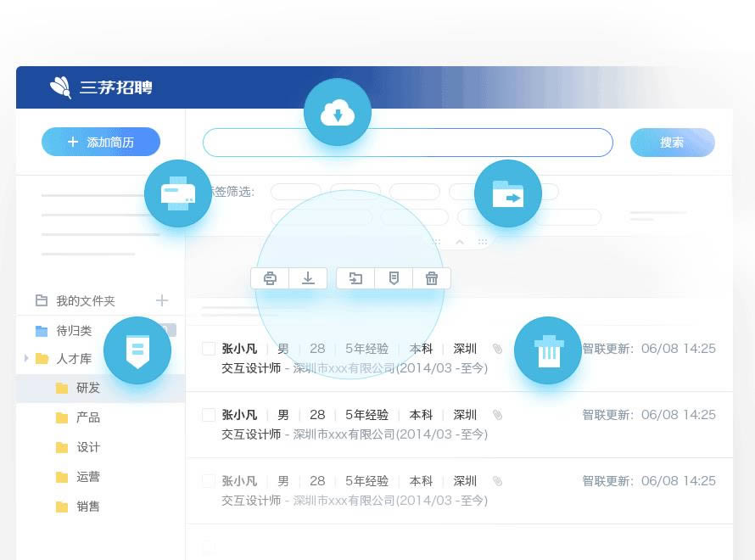Click the large blue trash can circle icon
Image resolution: width=755 pixels, height=560 pixels.
point(548,350)
